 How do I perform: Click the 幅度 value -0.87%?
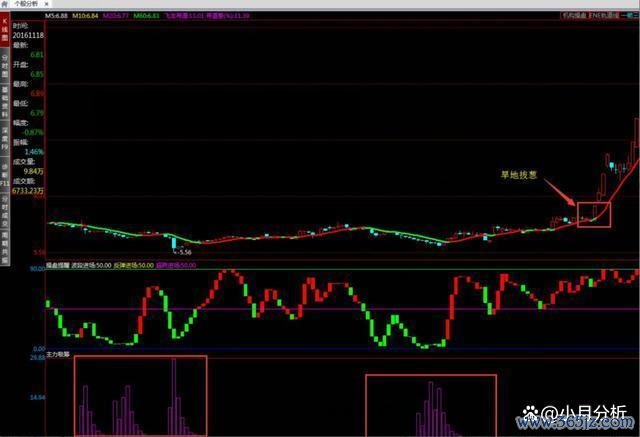tap(33, 132)
